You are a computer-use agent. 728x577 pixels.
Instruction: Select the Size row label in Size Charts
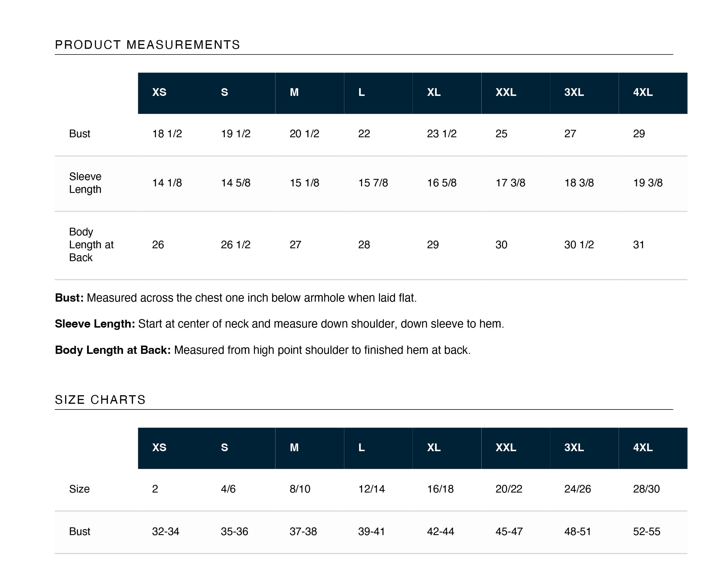click(x=79, y=489)
